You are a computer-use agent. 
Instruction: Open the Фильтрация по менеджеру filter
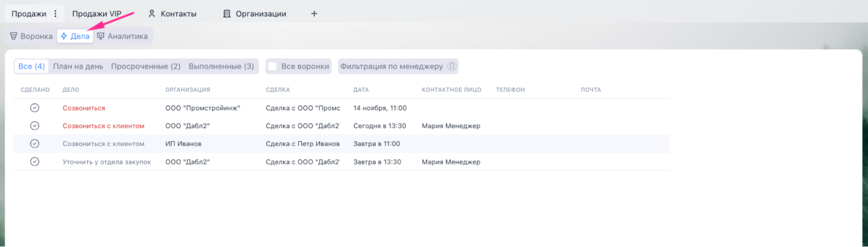(398, 67)
